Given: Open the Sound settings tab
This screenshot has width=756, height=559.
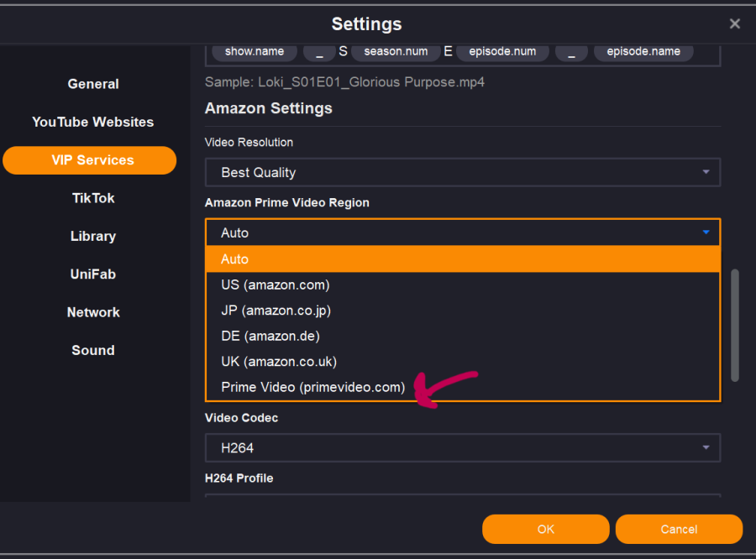Looking at the screenshot, I should tap(93, 350).
